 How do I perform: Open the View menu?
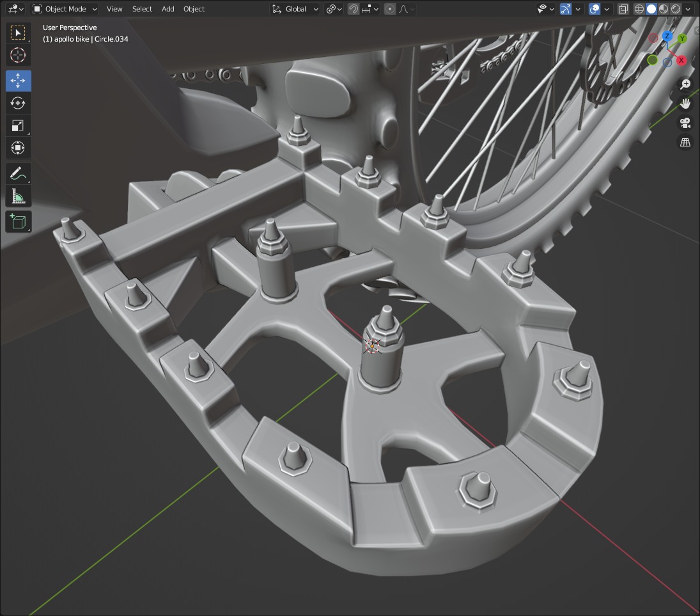114,9
